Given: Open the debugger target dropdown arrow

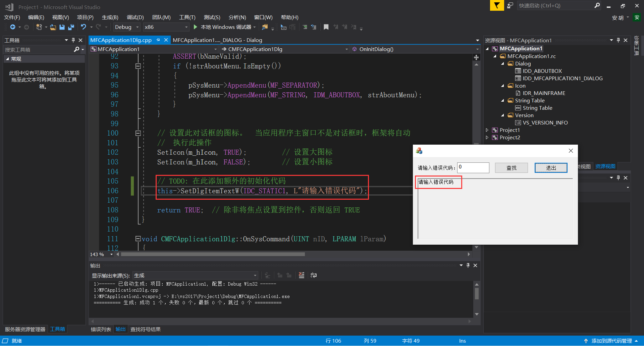Looking at the screenshot, I should (x=255, y=27).
